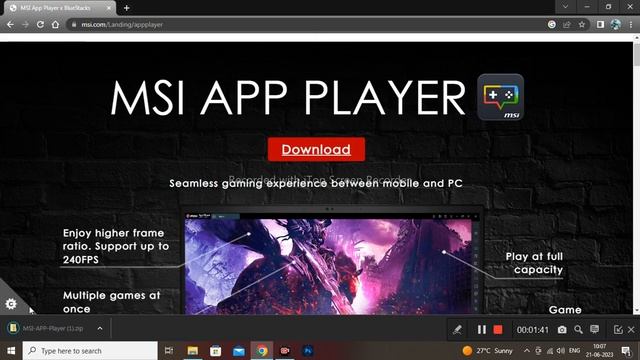Open the gear settings icon on page corner

click(11, 304)
